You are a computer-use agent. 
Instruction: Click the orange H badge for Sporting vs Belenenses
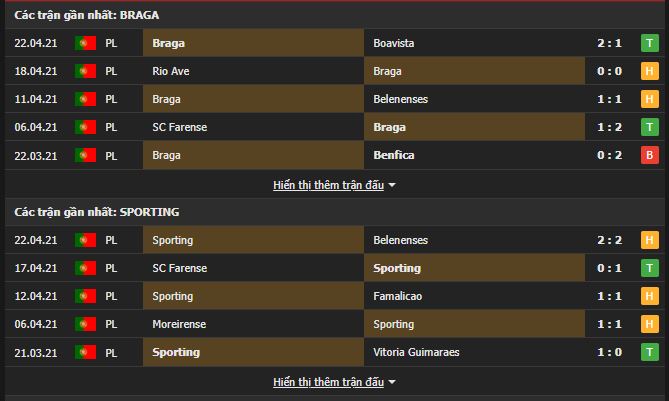[x=648, y=241]
